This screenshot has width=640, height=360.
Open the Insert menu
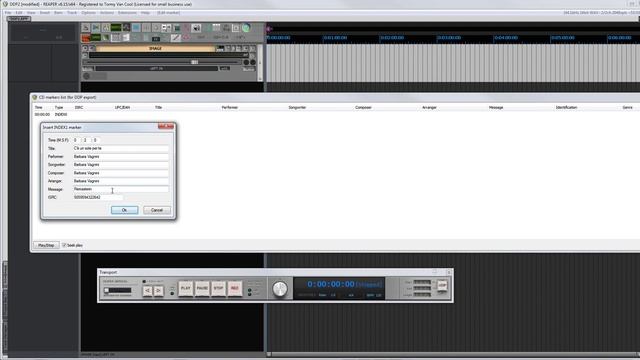point(44,13)
